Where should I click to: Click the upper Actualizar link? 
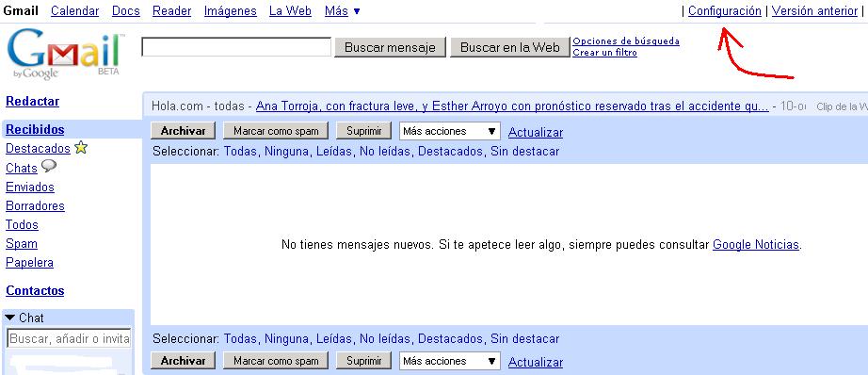536,133
